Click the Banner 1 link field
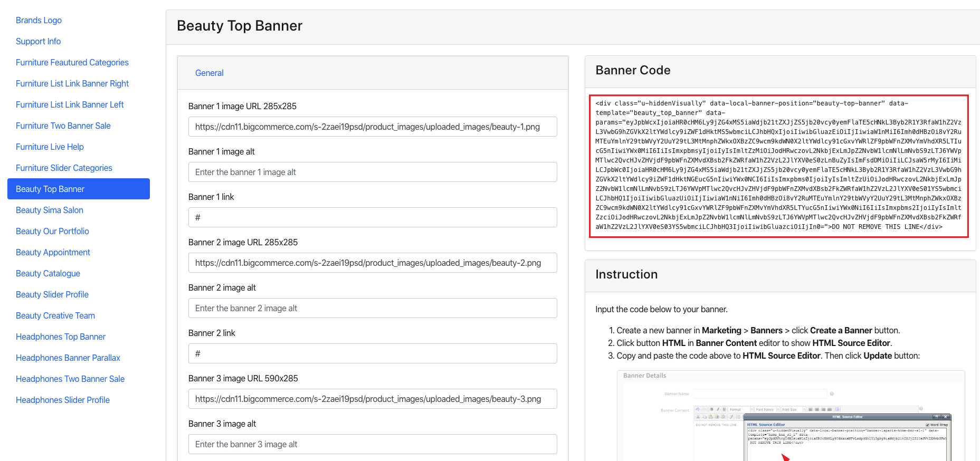Image resolution: width=980 pixels, height=461 pixels. 373,217
